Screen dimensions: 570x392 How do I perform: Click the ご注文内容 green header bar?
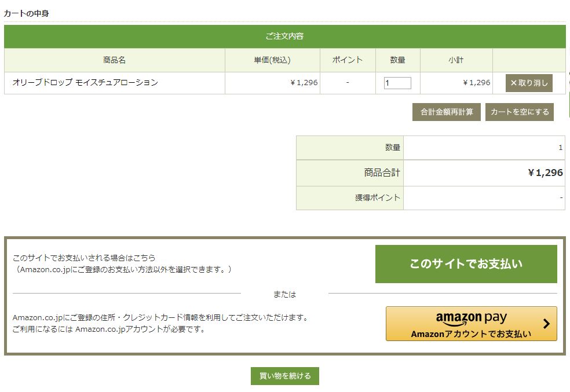pos(284,36)
